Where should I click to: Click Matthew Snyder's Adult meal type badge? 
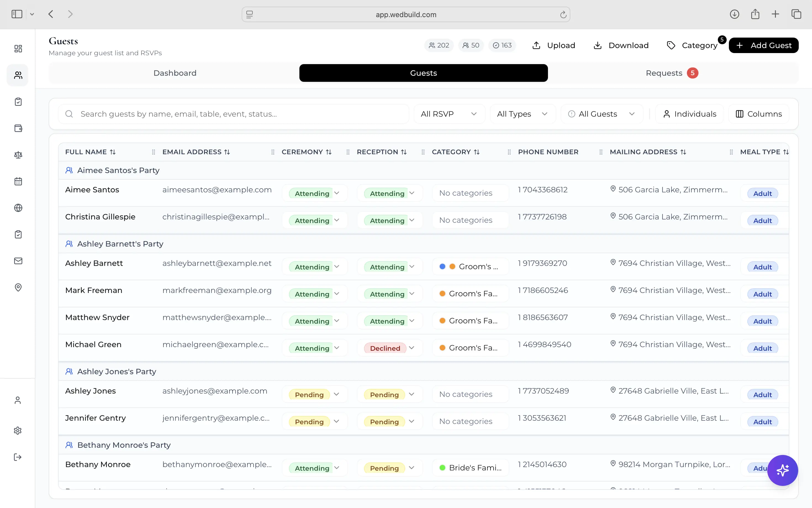pyautogui.click(x=762, y=321)
